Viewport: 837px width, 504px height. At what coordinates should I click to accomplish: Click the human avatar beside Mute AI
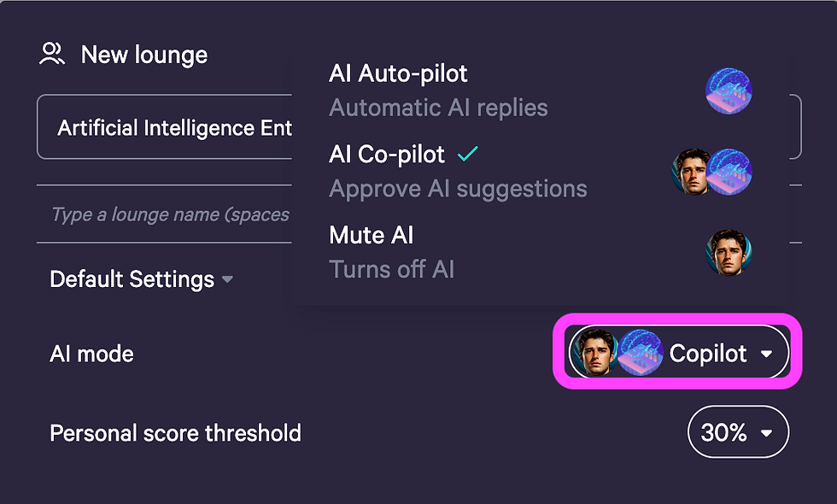coord(729,253)
